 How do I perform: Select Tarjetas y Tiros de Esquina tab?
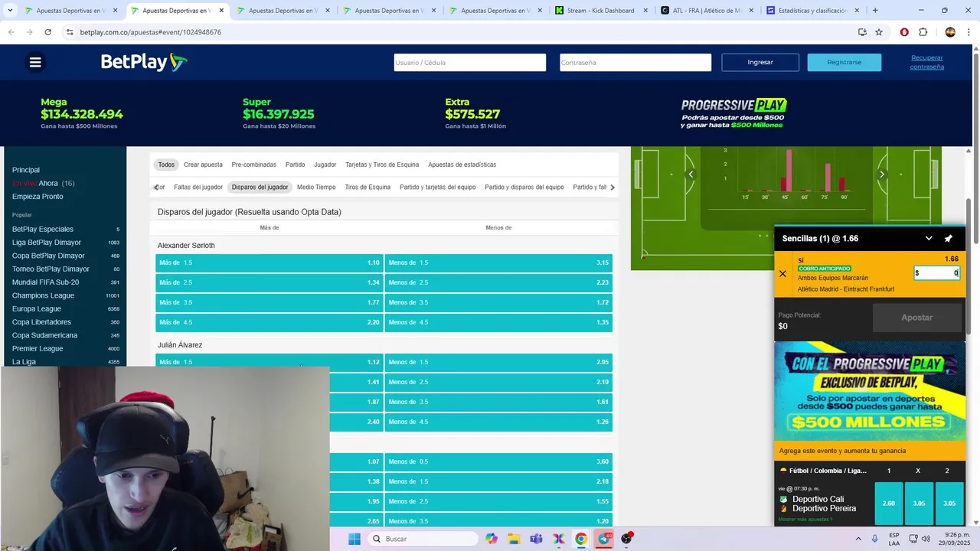(x=382, y=165)
